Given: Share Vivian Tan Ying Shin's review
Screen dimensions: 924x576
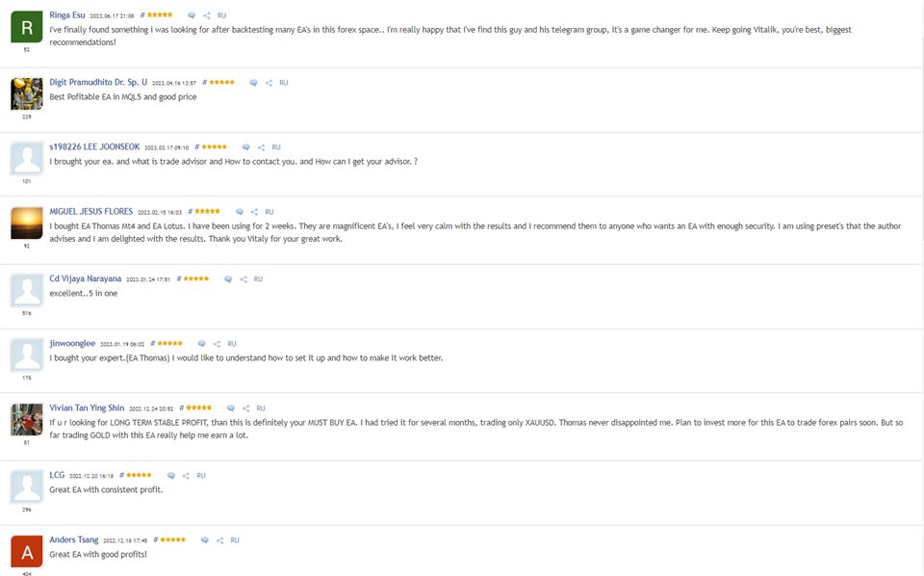Looking at the screenshot, I should pyautogui.click(x=245, y=408).
